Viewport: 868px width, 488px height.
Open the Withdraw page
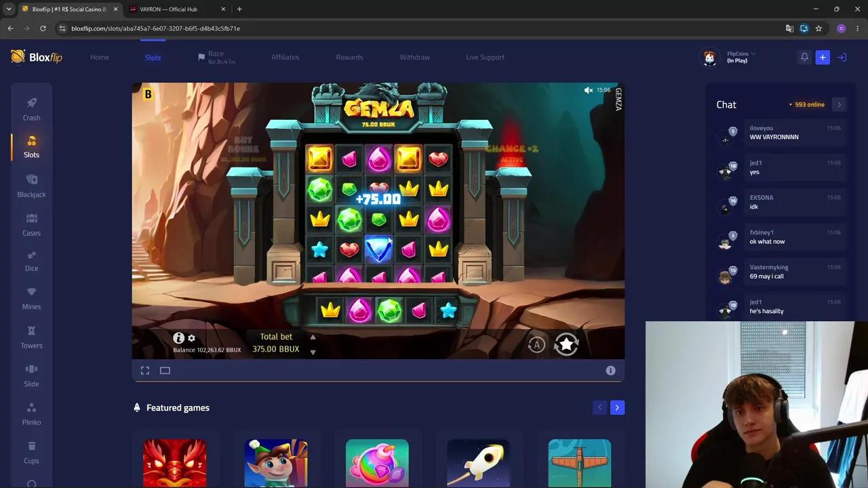(x=414, y=57)
